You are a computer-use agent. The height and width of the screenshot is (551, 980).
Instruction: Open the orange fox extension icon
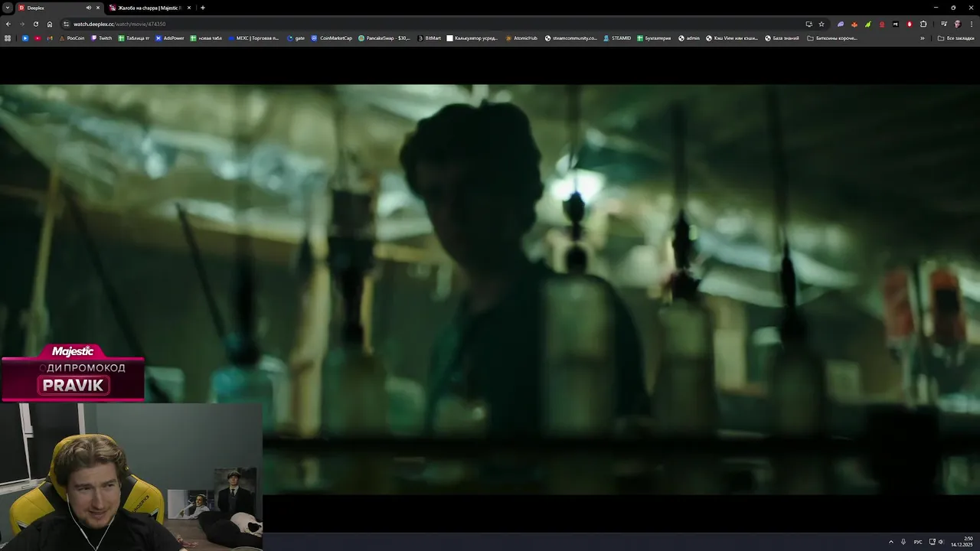[x=854, y=24]
